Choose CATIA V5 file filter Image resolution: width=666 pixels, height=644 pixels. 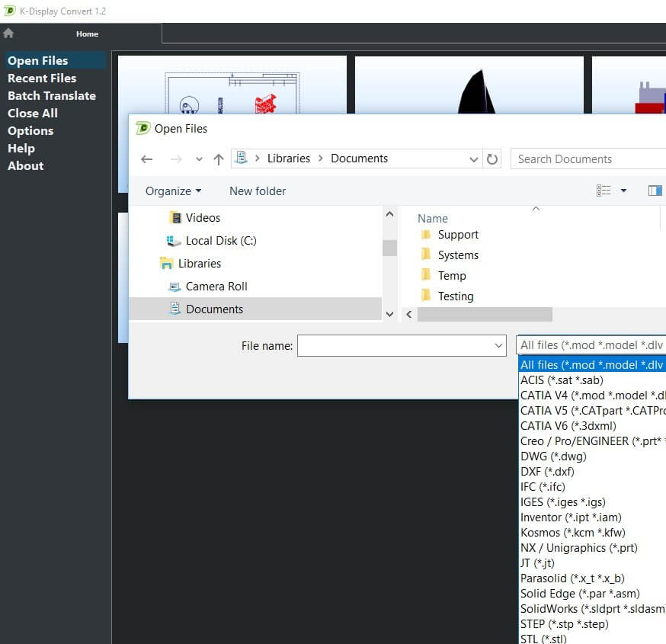coord(593,411)
